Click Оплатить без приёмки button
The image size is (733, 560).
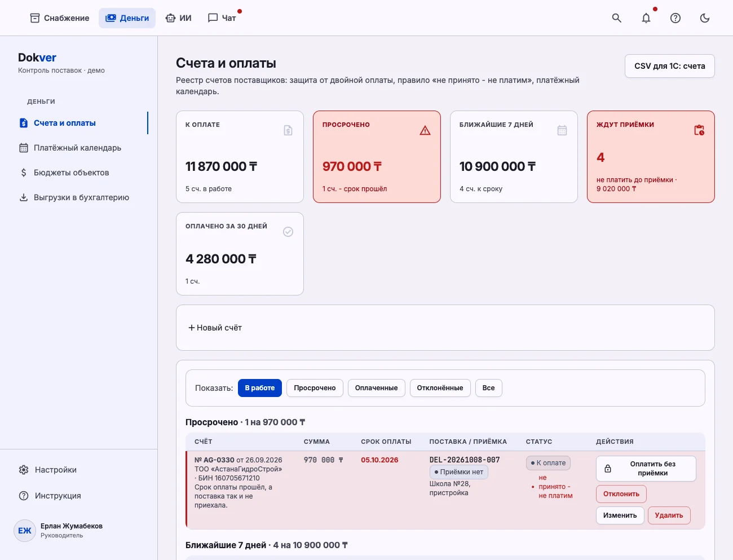pos(646,469)
